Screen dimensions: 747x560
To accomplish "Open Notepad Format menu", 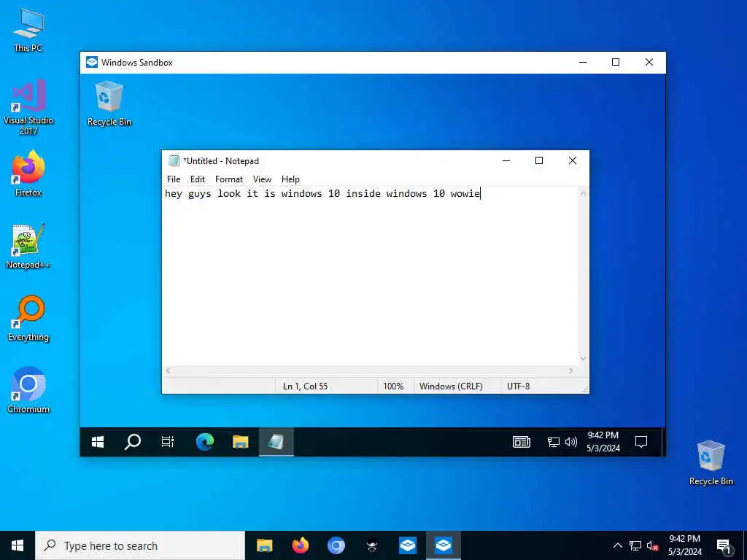I will (x=228, y=179).
